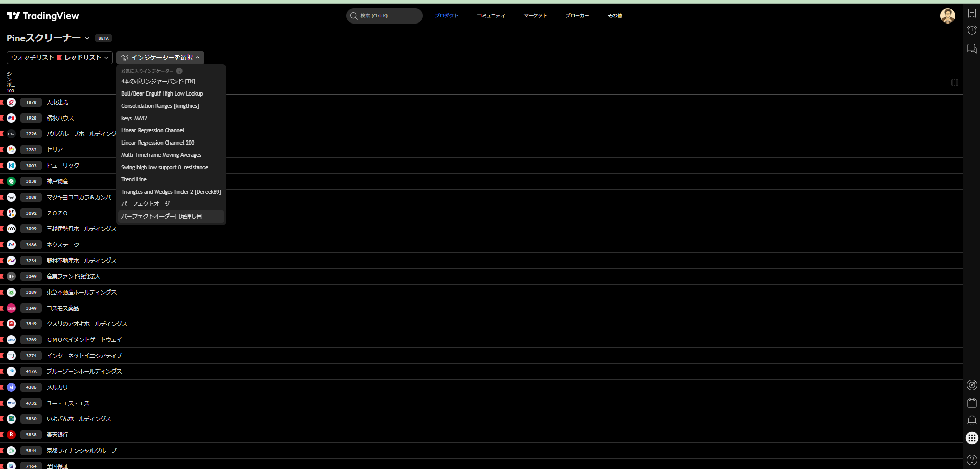The width and height of the screenshot is (980, 469).
Task: Open the クスリのアオキホールディングス row
Action: [481, 324]
